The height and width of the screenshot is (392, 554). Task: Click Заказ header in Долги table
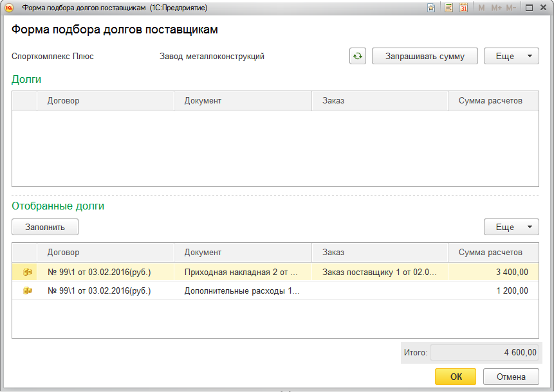pyautogui.click(x=380, y=101)
